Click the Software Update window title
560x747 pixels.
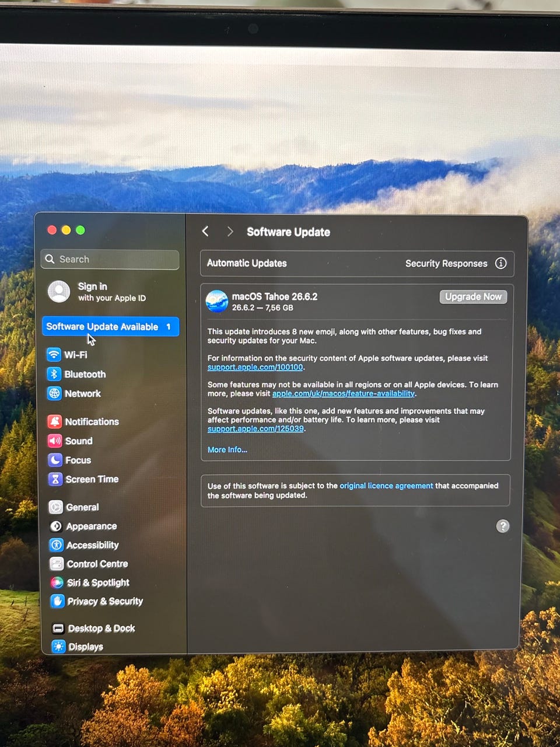point(288,232)
